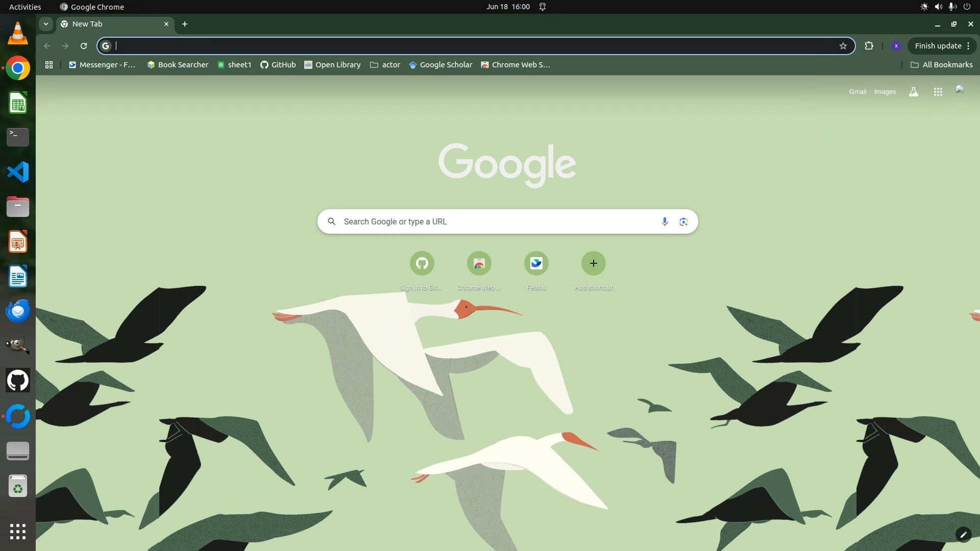980x551 pixels.
Task: Click the Gmail link
Action: 857,92
